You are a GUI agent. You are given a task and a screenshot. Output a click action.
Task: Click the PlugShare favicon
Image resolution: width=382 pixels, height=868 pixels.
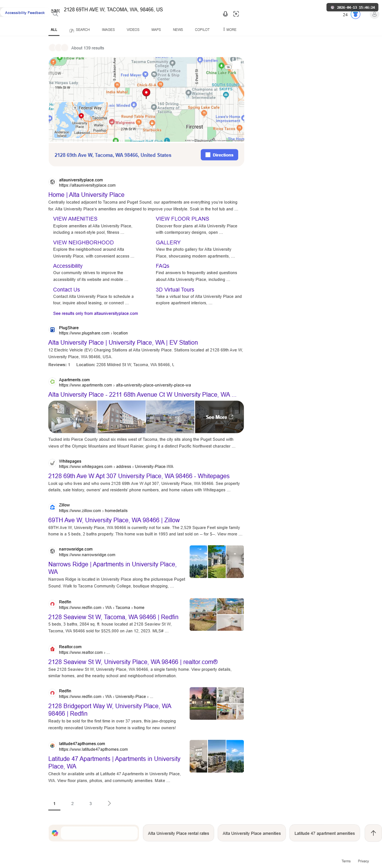click(52, 330)
